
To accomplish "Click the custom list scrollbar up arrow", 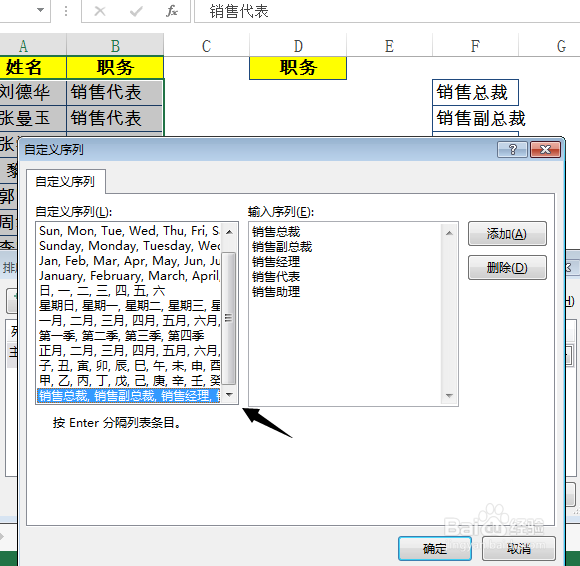I will tap(229, 232).
